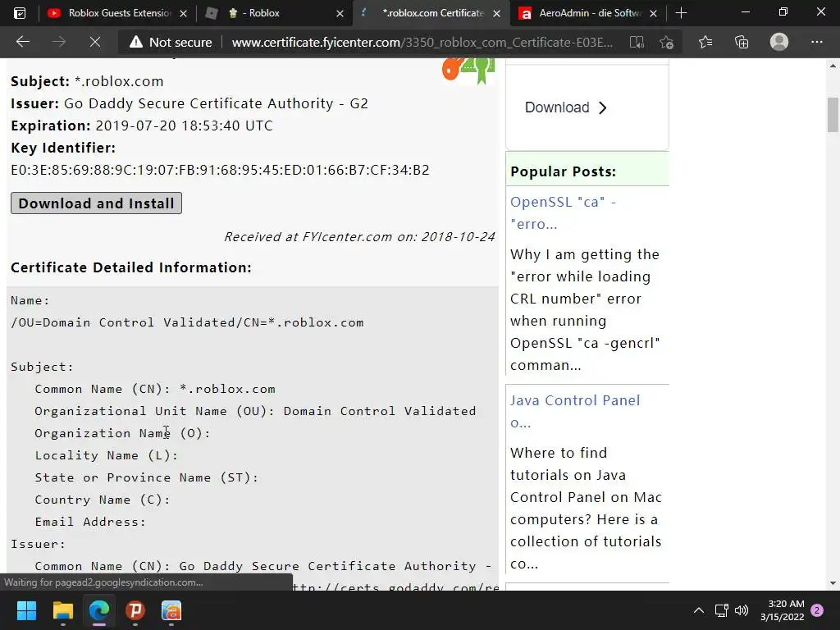Open the OpenSSL "ca" popular post link
Image resolution: width=840 pixels, height=630 pixels.
[563, 212]
